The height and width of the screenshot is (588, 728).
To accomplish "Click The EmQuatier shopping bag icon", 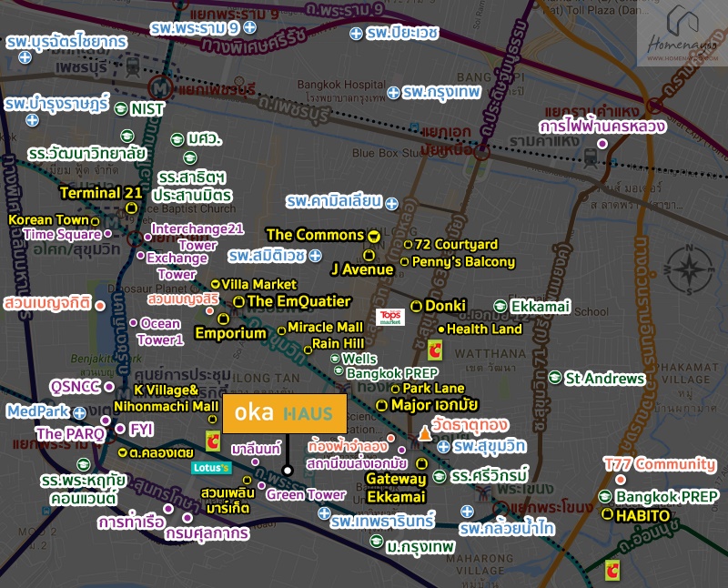I will 238,301.
